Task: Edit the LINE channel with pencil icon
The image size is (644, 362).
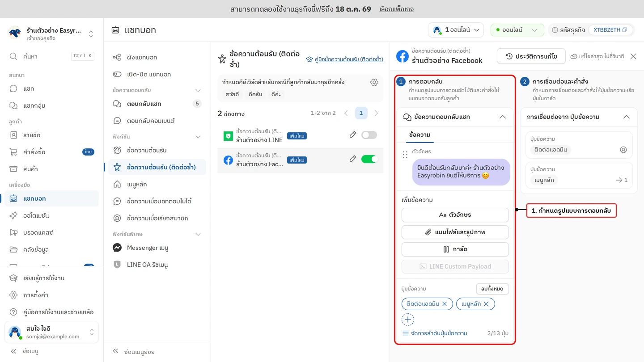Action: click(x=353, y=135)
